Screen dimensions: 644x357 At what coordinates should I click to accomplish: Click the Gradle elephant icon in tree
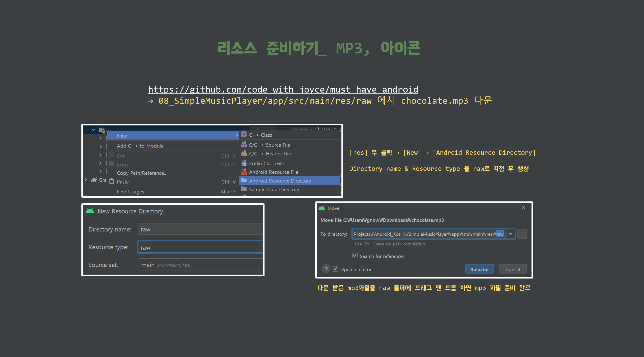tap(94, 180)
